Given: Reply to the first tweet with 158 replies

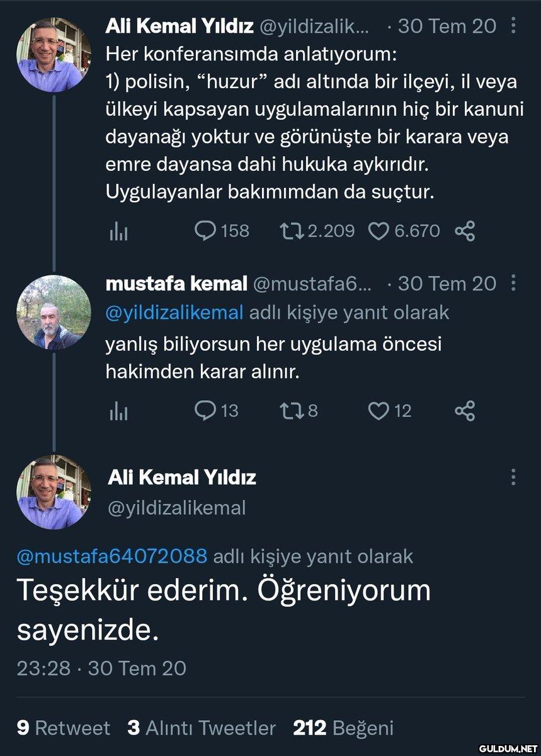Looking at the screenshot, I should [206, 231].
